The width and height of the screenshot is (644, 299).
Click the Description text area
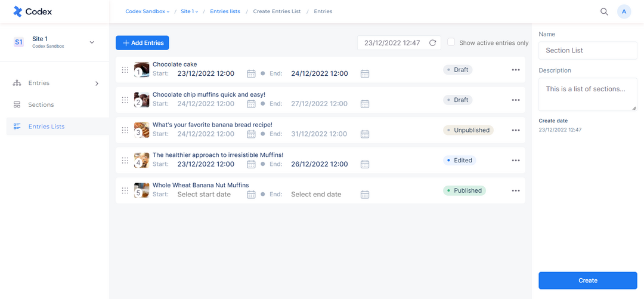click(588, 95)
